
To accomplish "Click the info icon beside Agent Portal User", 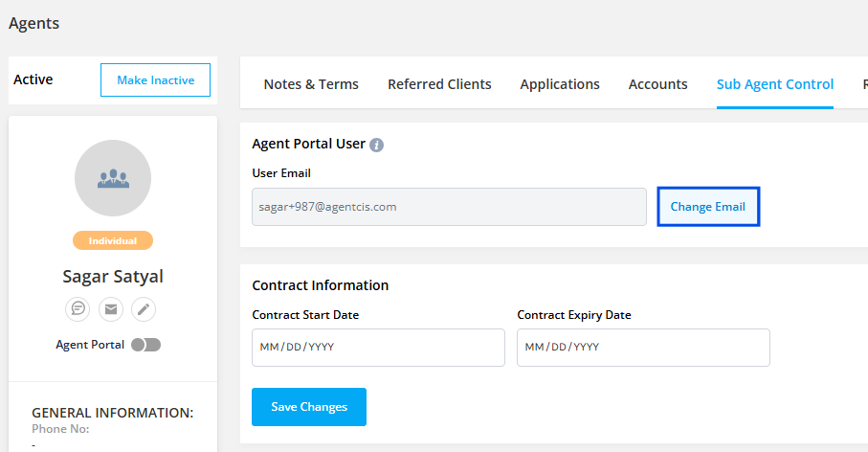I will pyautogui.click(x=377, y=145).
